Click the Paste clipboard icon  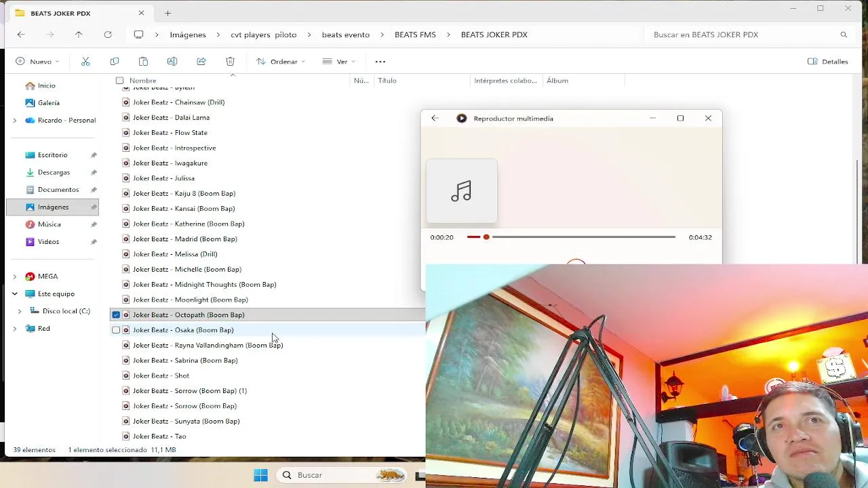143,61
